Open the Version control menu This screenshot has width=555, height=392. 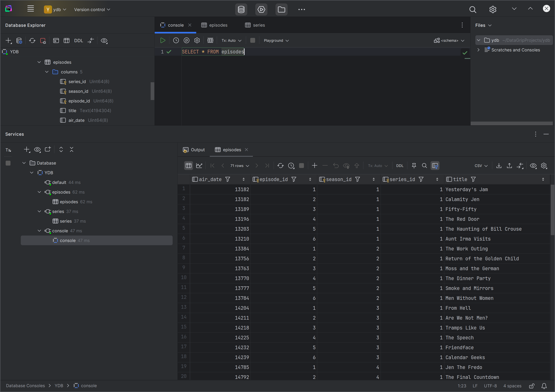tap(92, 9)
